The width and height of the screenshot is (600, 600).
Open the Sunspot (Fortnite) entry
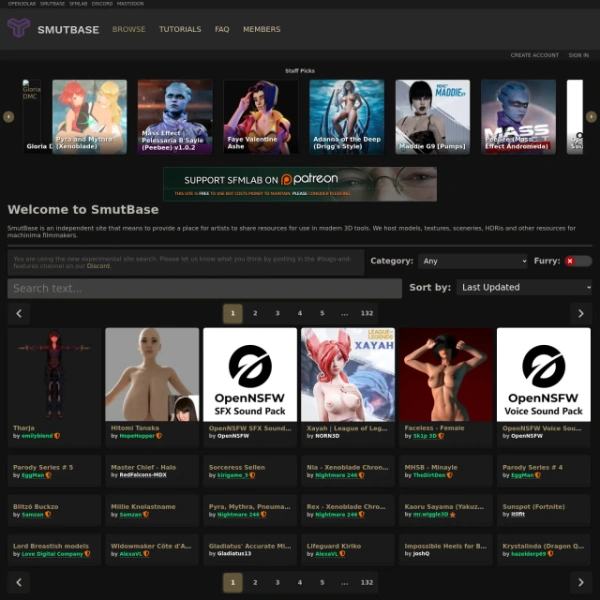tap(533, 507)
